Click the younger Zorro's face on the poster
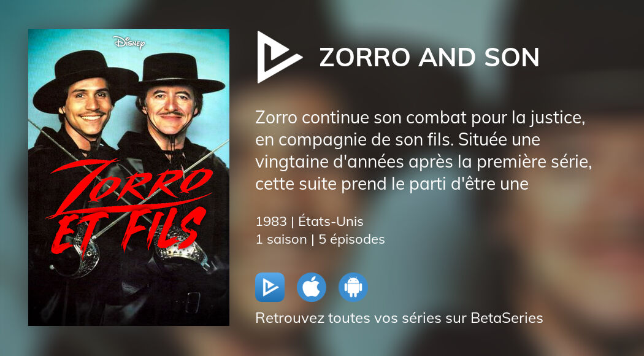The height and width of the screenshot is (356, 644). pyautogui.click(x=87, y=106)
